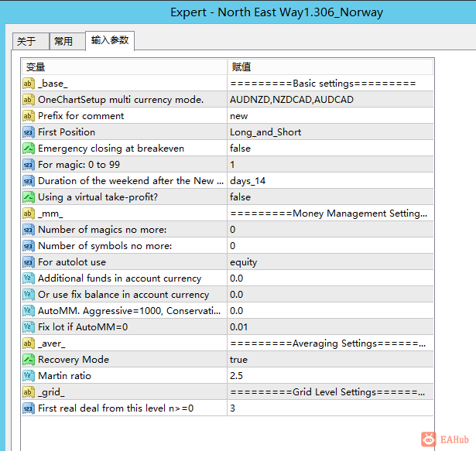Select the Prefix for comment variable name
476x451 pixels.
tap(81, 116)
